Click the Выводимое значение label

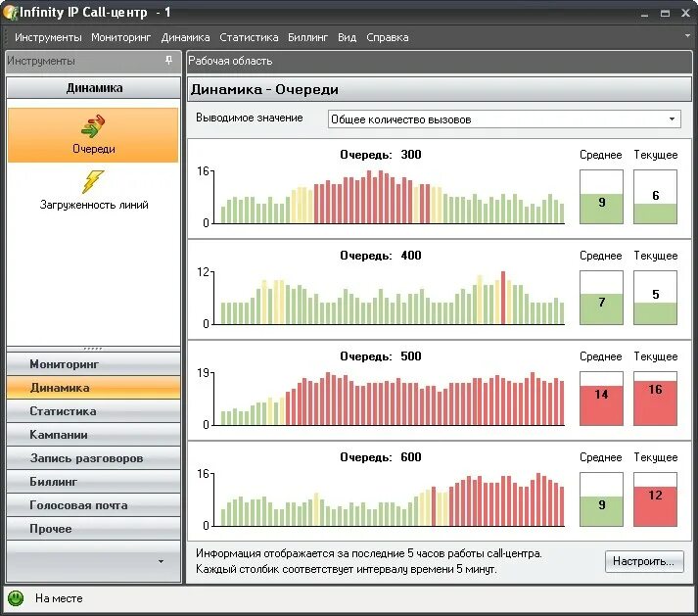pyautogui.click(x=250, y=118)
